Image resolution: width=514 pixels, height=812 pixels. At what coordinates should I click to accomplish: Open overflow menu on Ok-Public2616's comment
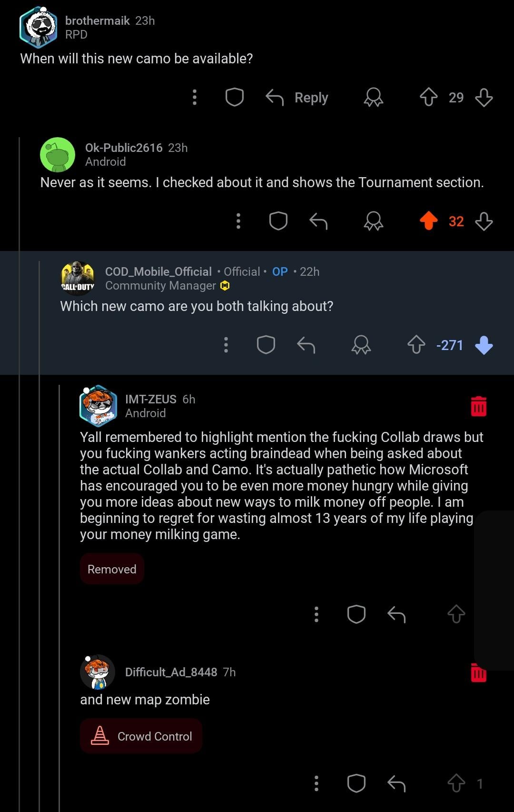coord(238,221)
